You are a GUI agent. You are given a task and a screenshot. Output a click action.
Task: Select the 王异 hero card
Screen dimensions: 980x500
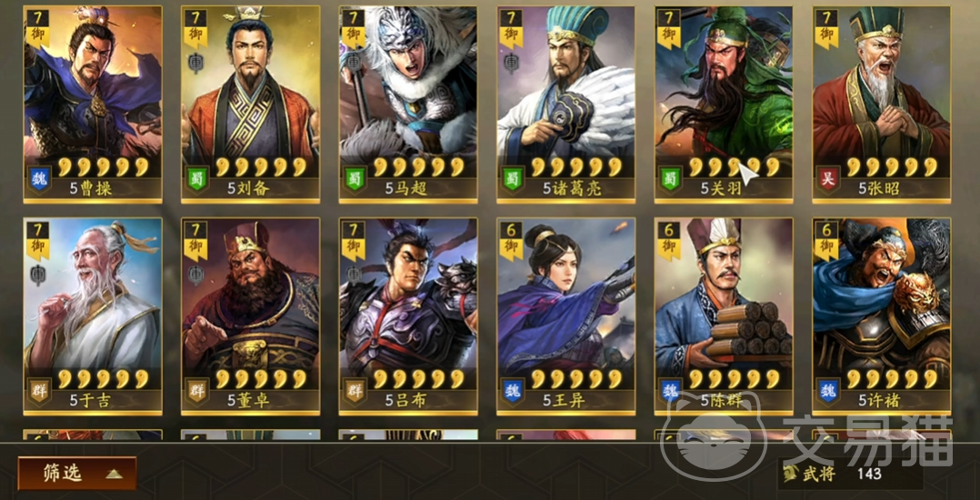pos(566,316)
